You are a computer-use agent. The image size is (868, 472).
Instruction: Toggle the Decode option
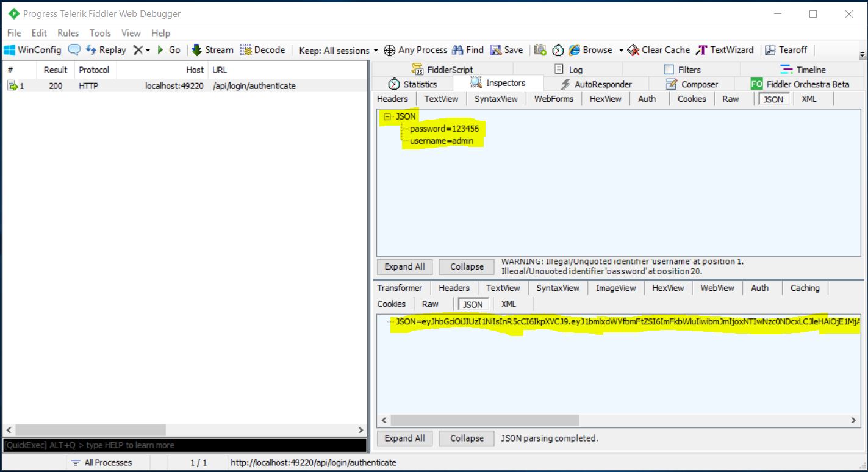click(x=262, y=50)
